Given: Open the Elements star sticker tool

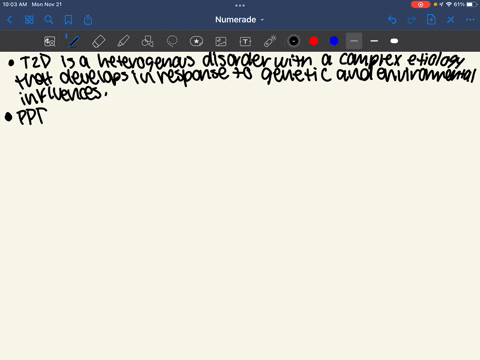Looking at the screenshot, I should (x=196, y=41).
